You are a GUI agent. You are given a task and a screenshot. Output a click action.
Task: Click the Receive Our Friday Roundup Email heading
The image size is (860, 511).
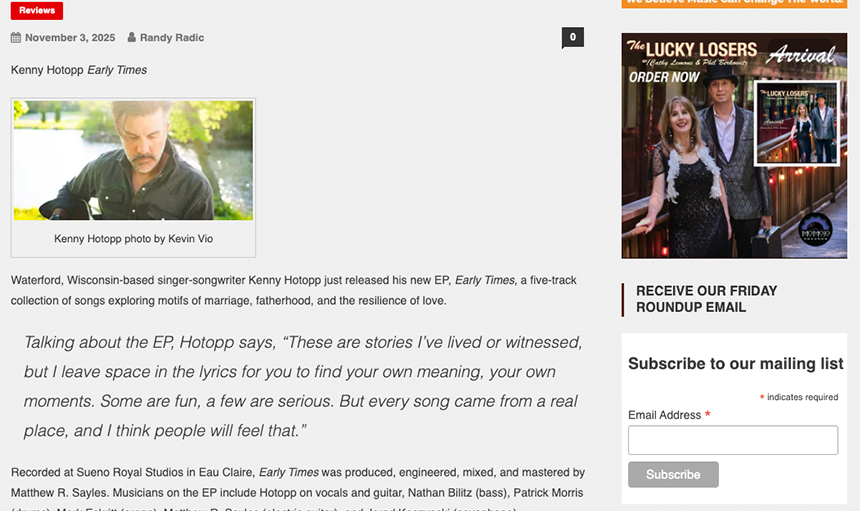(x=706, y=299)
